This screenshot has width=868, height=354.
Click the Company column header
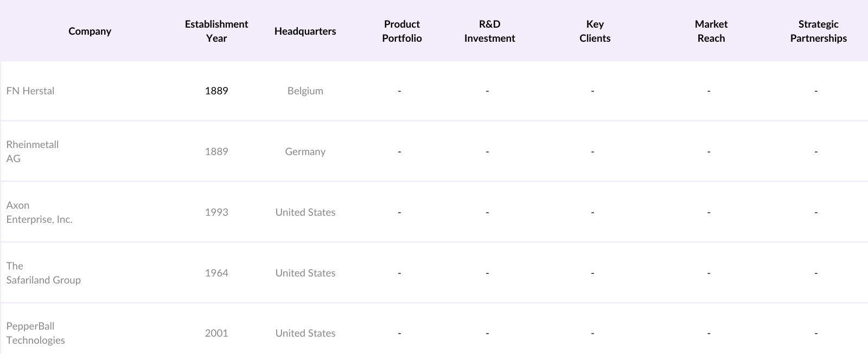click(90, 31)
